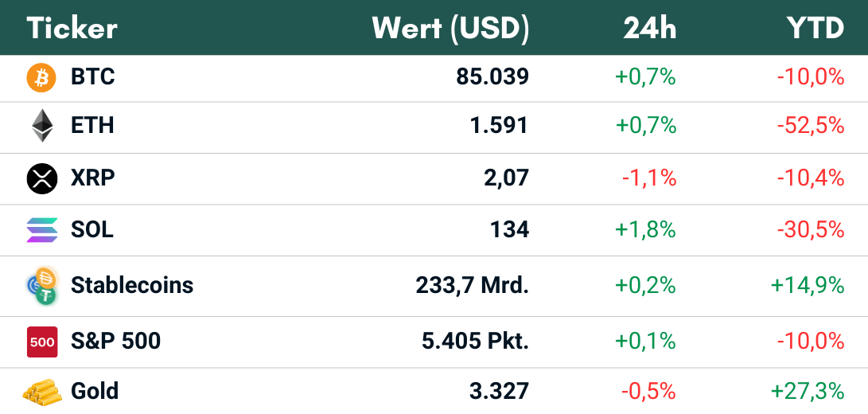Click the 24h column header
868x414 pixels.
click(x=649, y=29)
